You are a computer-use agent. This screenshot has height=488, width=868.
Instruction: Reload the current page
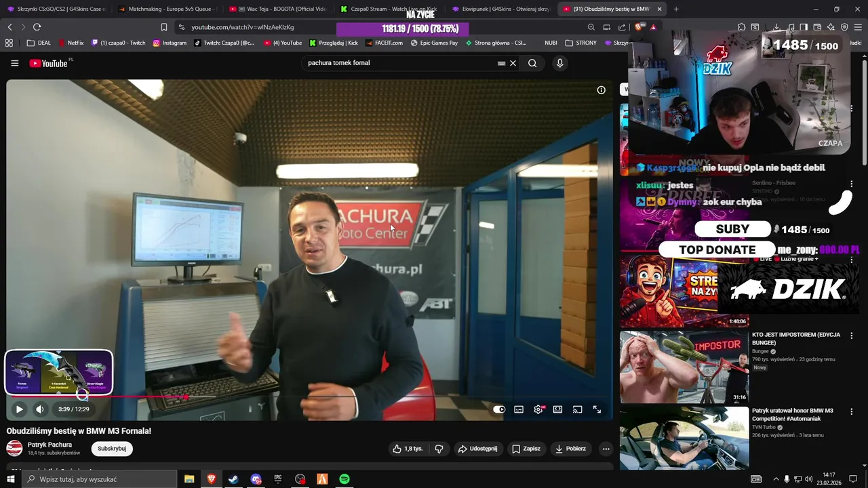click(x=37, y=27)
